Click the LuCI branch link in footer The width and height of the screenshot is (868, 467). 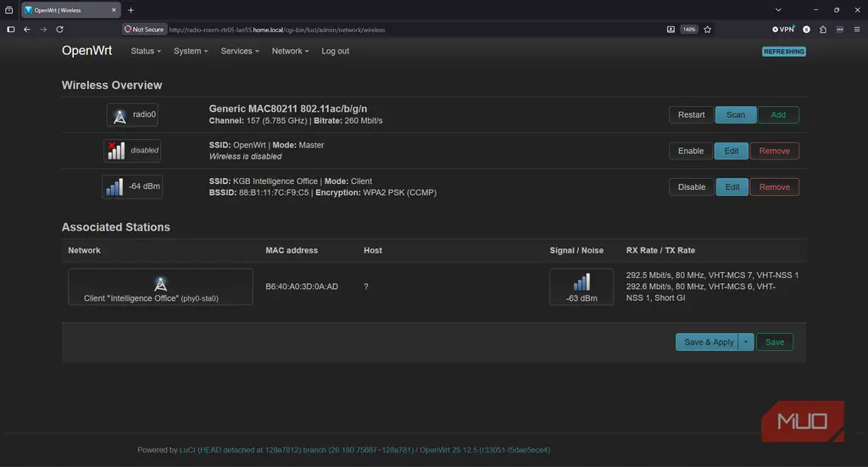[x=296, y=450]
